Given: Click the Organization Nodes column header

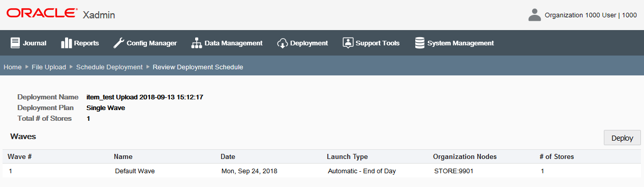Looking at the screenshot, I should coord(465,156).
